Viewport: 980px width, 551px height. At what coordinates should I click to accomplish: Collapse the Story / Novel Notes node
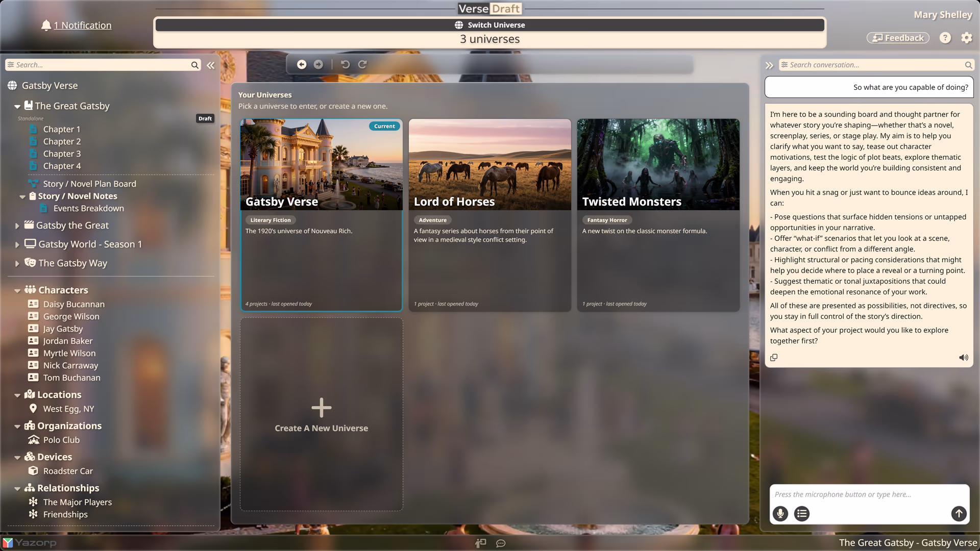pos(22,196)
